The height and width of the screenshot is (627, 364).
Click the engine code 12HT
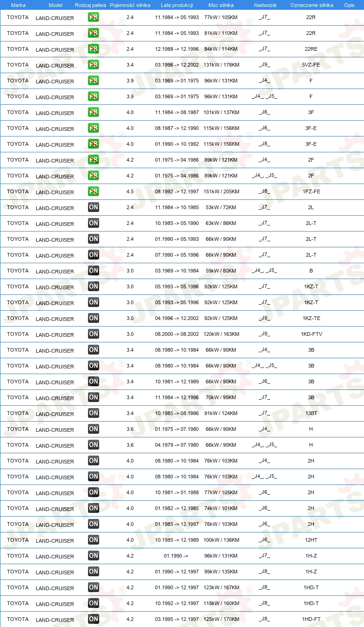coord(311,540)
